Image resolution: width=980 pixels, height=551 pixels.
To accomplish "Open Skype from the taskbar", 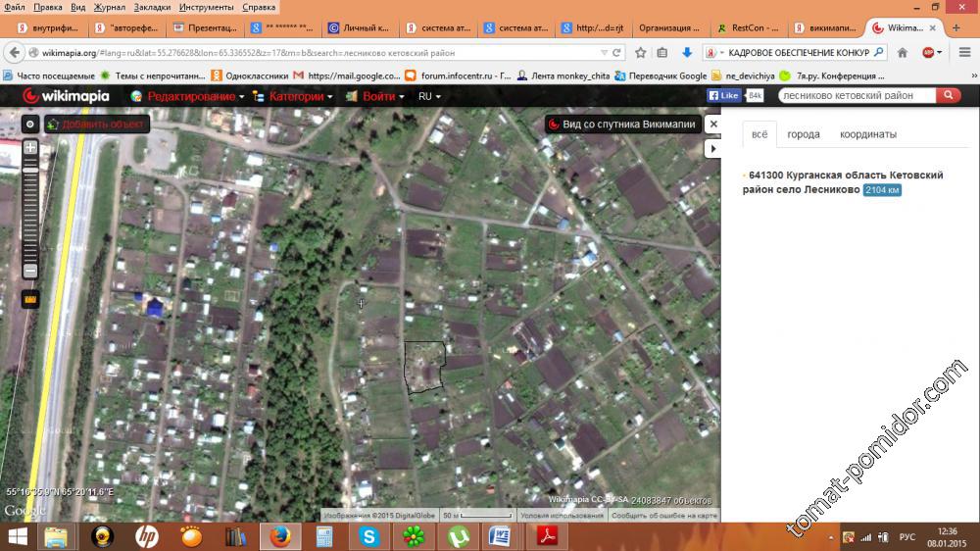I will (368, 536).
